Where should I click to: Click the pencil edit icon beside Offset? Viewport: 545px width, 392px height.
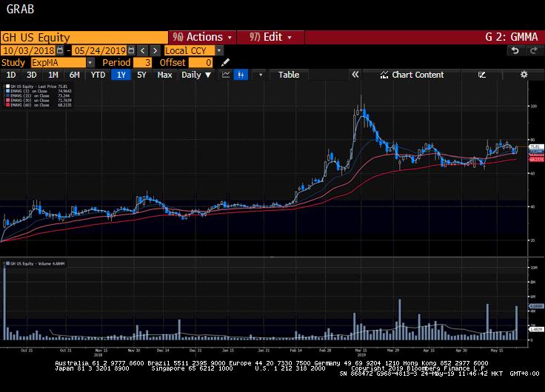225,63
